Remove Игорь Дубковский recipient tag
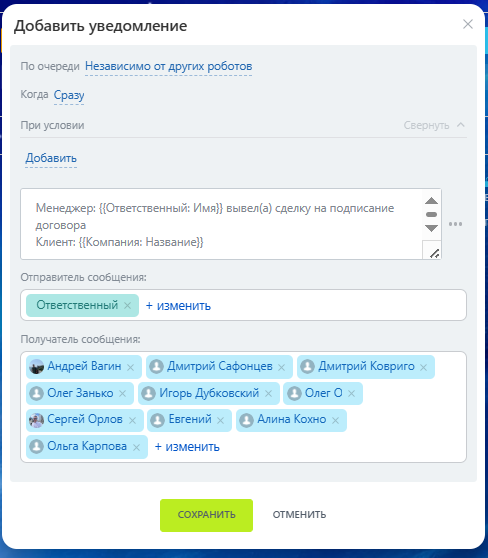The image size is (488, 558). pos(268,394)
